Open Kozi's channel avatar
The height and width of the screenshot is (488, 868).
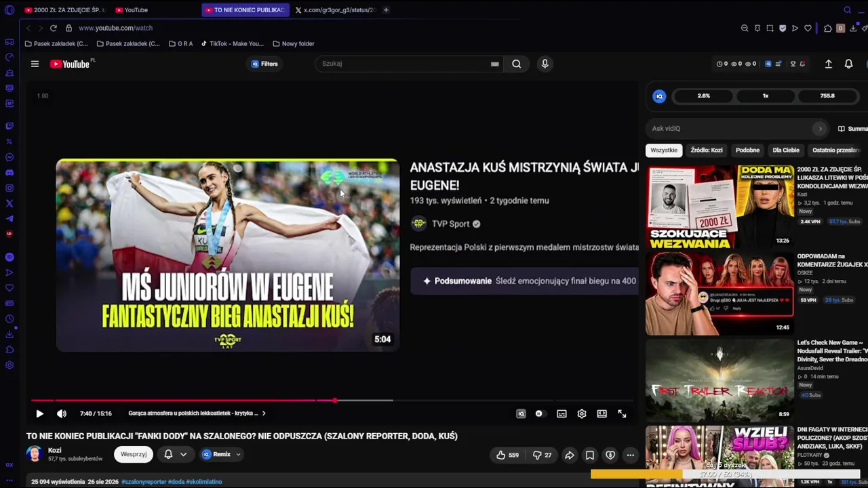coord(35,454)
